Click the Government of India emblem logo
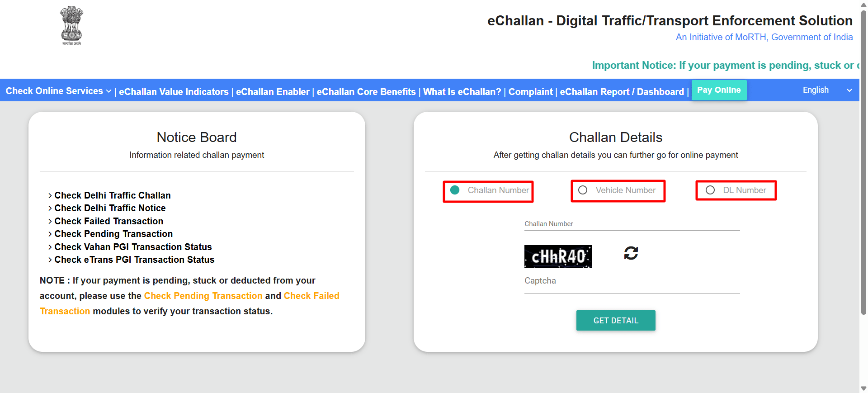The height and width of the screenshot is (393, 868). 71,25
